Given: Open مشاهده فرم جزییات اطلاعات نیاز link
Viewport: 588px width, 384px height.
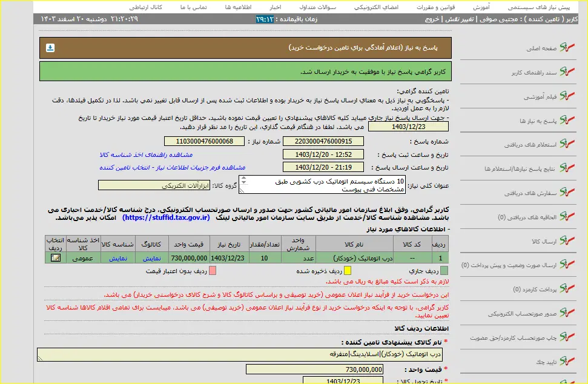Looking at the screenshot, I should click(173, 167).
